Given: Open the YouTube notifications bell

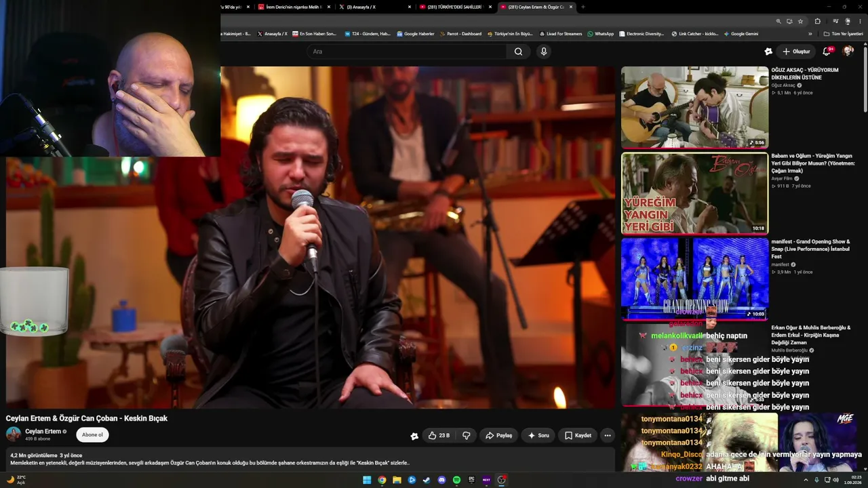Looking at the screenshot, I should 827,52.
